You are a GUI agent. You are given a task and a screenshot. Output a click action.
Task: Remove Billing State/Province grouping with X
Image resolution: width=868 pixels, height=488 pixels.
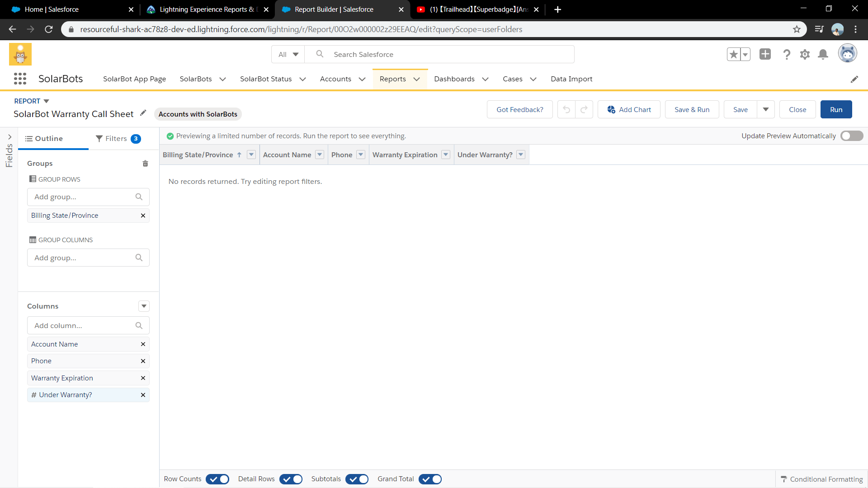click(143, 216)
